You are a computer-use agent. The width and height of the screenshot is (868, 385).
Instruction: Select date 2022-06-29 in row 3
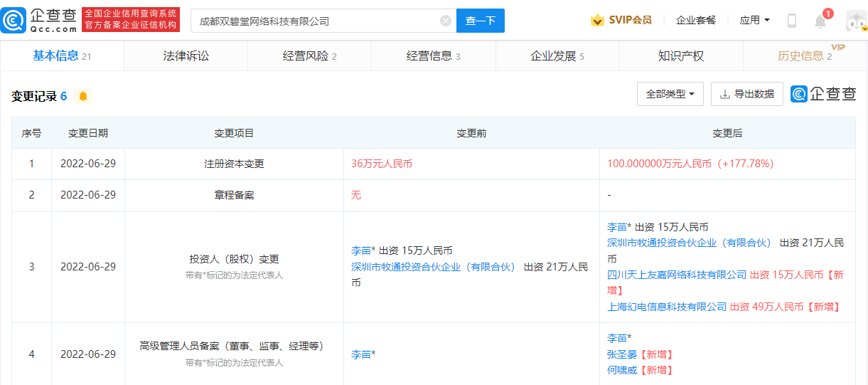88,267
